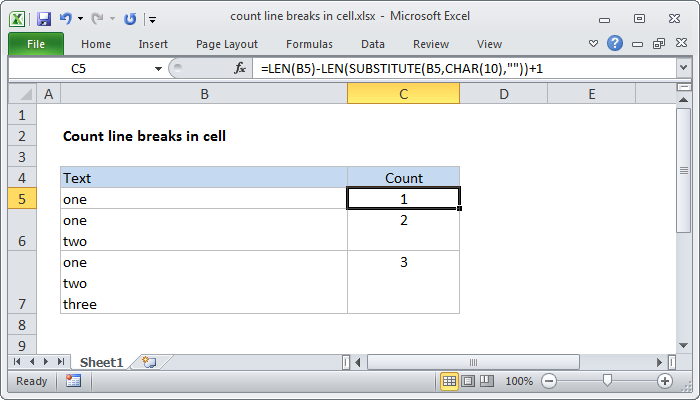This screenshot has height=400, width=700.
Task: Open the File menu tab
Action: pos(35,44)
